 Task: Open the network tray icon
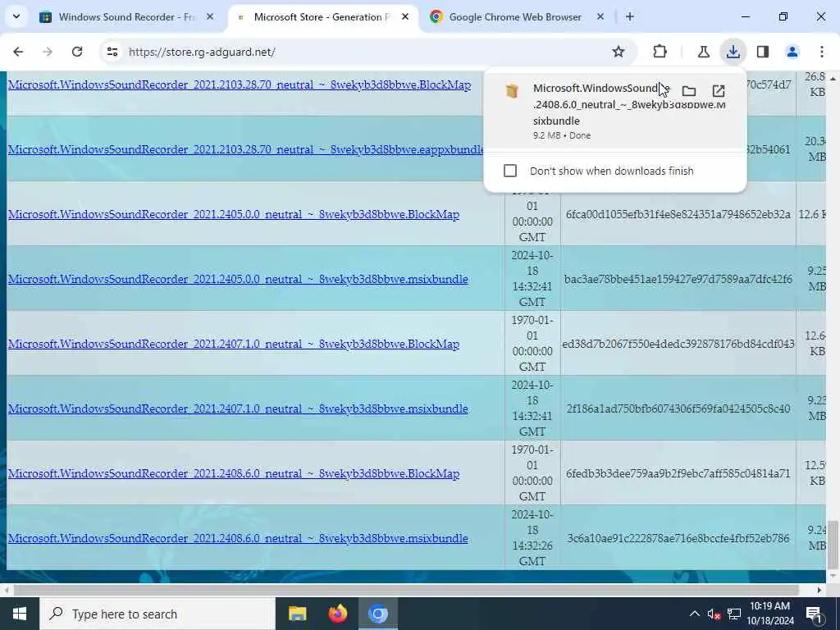click(734, 614)
